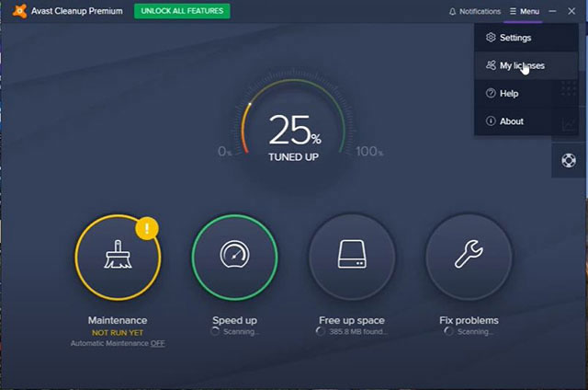The height and width of the screenshot is (390, 588).
Task: Select My licenses menu entry
Action: [526, 65]
